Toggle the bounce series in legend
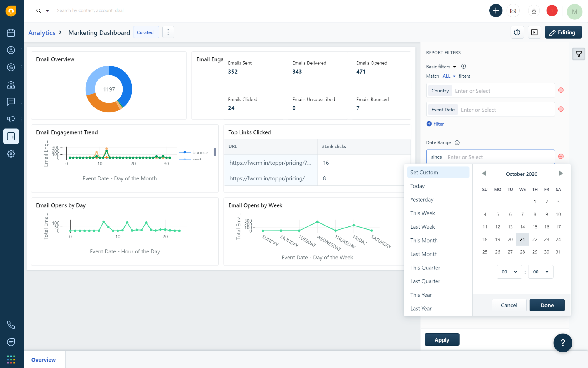588x368 pixels. pyautogui.click(x=200, y=152)
